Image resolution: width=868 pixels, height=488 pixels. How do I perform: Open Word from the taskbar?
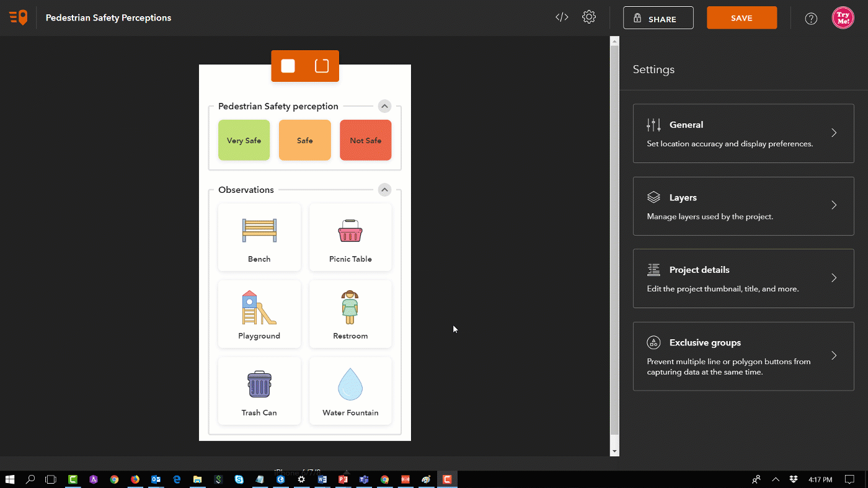(x=322, y=479)
